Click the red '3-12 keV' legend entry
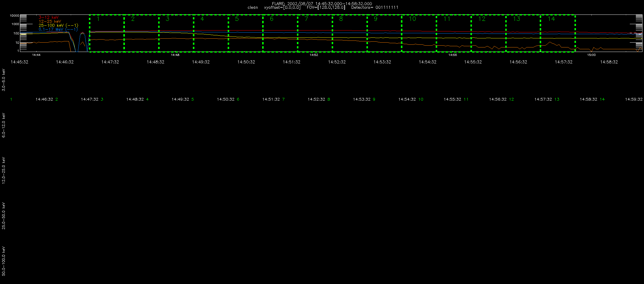644x284 pixels. click(49, 18)
